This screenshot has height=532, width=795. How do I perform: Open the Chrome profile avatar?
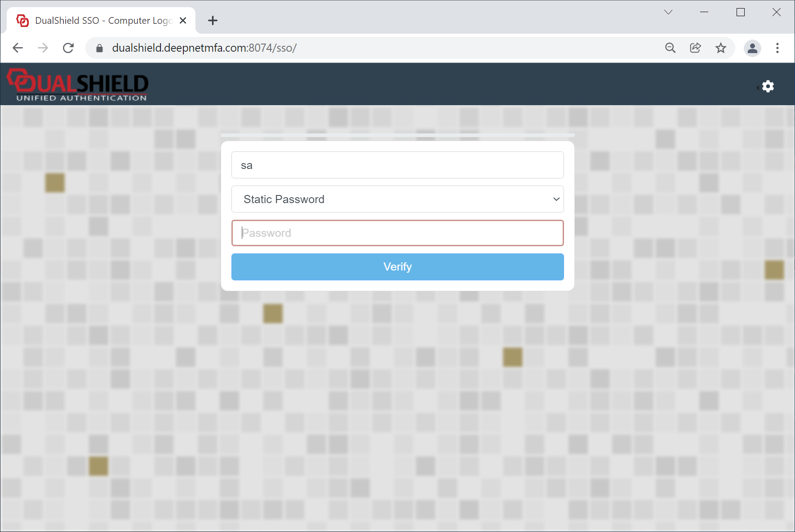pyautogui.click(x=752, y=48)
